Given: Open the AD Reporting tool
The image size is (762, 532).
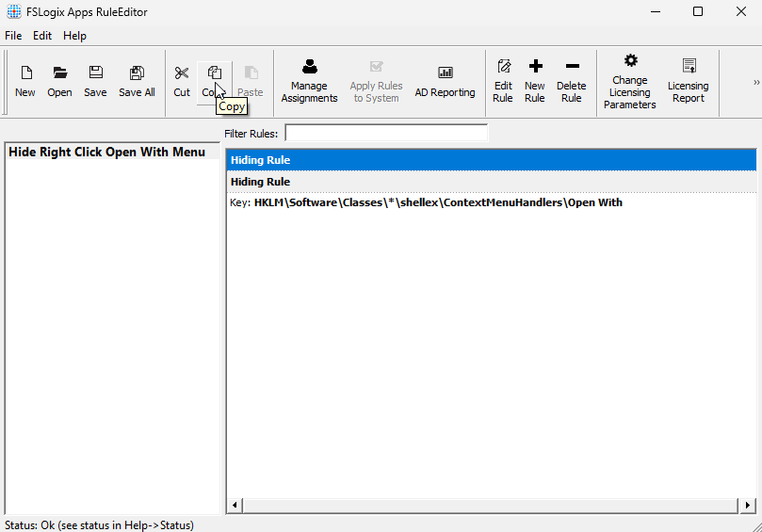Looking at the screenshot, I should click(445, 82).
